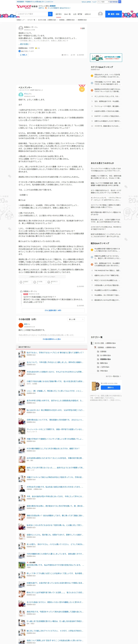Open ranking item THE MANZAIをTVerで観ると
Image resolution: width=138 pixels, height=644 pixels.
point(107,270)
